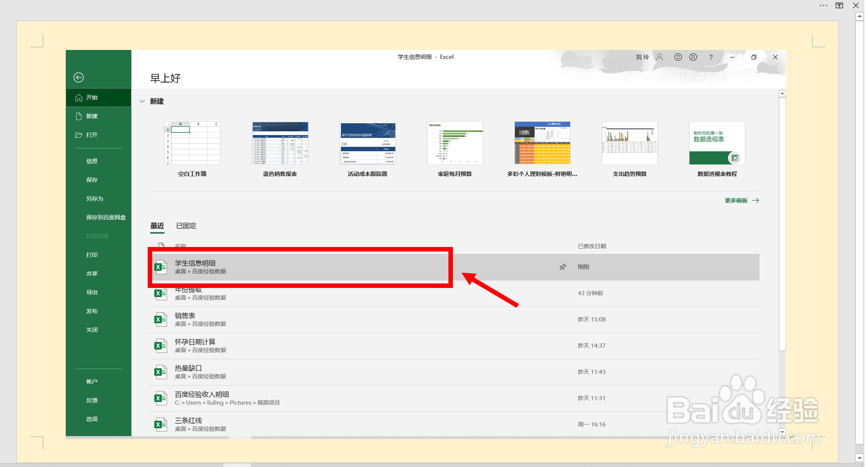Click outer window scrollbar down arrow

click(x=859, y=458)
